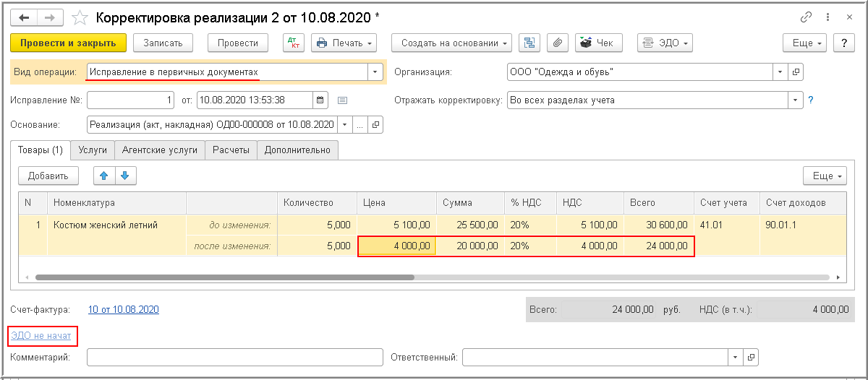Go back with the left arrow button
This screenshot has width=868, height=380.
pos(25,17)
